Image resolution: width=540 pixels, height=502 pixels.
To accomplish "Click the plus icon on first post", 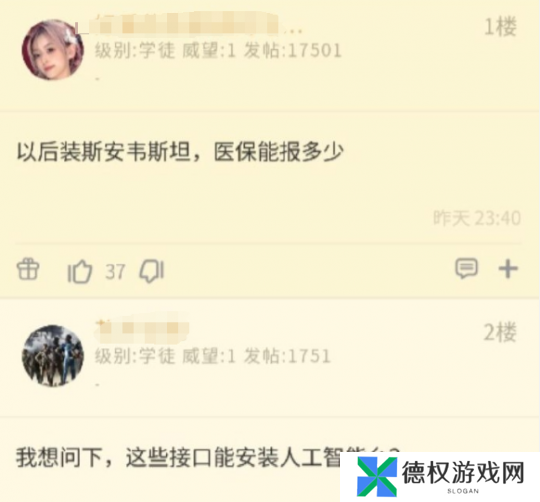I will pos(508,269).
